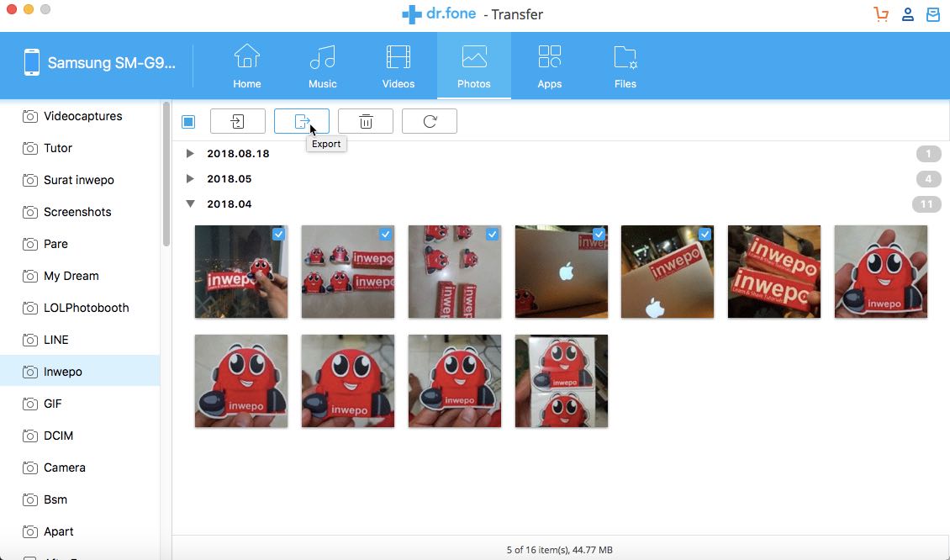Open the My Dream album
Viewport: 950px width, 560px height.
80,276
